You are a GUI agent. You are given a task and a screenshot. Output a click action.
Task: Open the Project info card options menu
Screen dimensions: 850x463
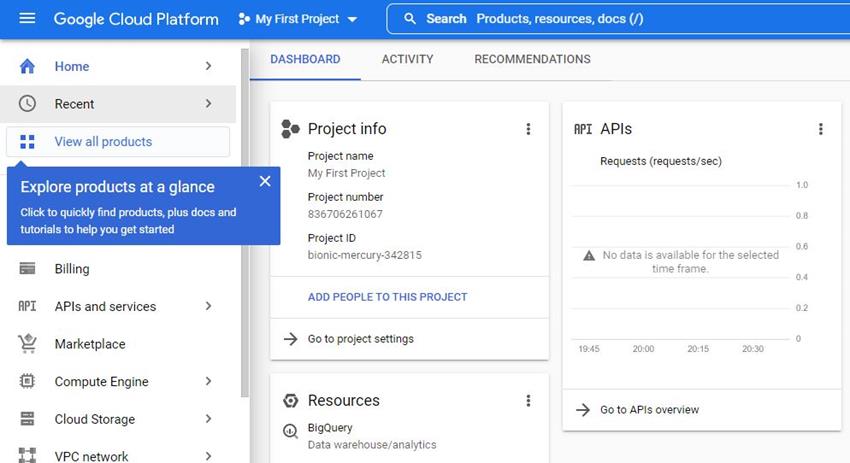click(528, 129)
